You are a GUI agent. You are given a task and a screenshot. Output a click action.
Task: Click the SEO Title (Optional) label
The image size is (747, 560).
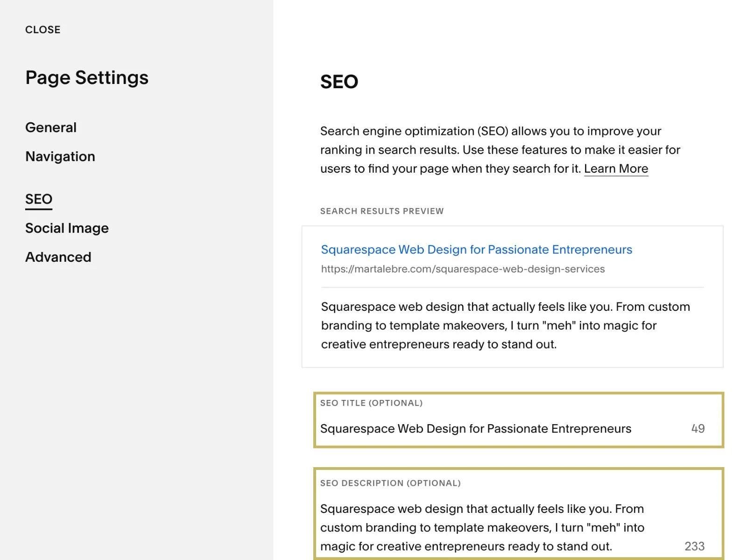pyautogui.click(x=371, y=403)
